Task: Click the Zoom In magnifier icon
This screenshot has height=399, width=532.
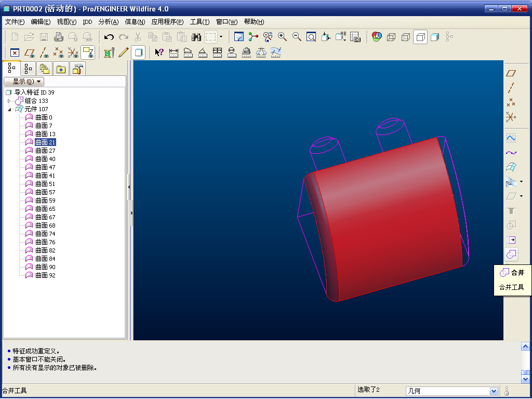Action: pos(282,37)
